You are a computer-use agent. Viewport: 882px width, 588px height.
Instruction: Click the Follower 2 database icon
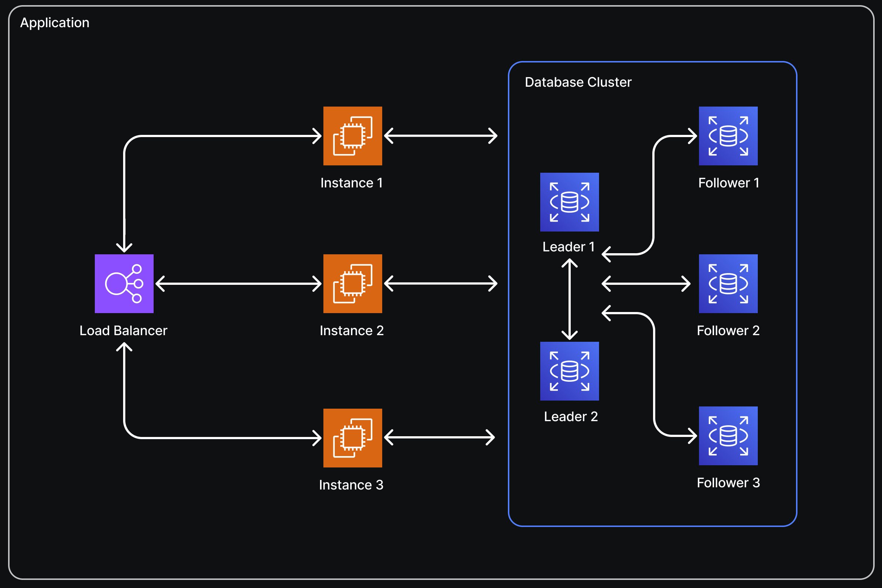tap(728, 283)
